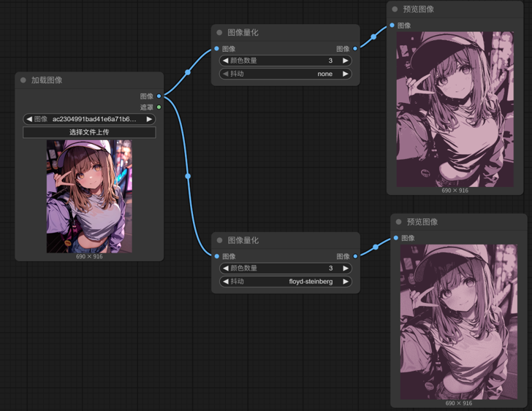Click the link midpoint dot to lower 图像量化
The height and width of the screenshot is (411, 532).
coord(188,176)
